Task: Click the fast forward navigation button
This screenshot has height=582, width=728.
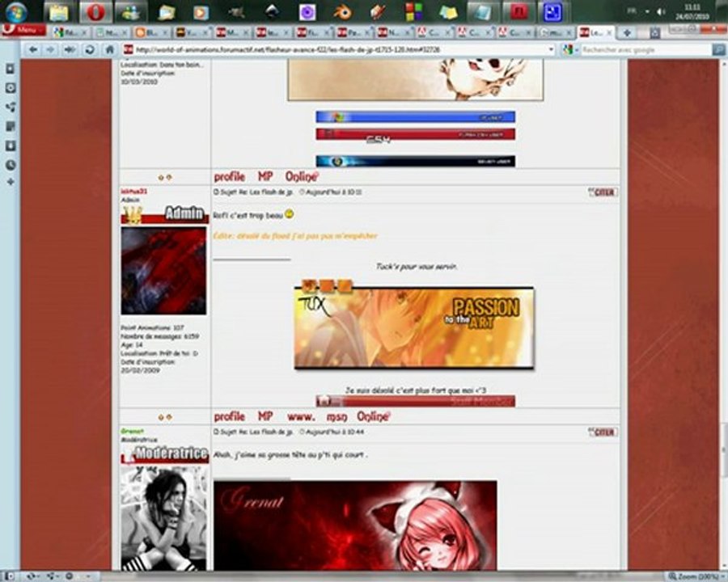Action: (x=70, y=49)
